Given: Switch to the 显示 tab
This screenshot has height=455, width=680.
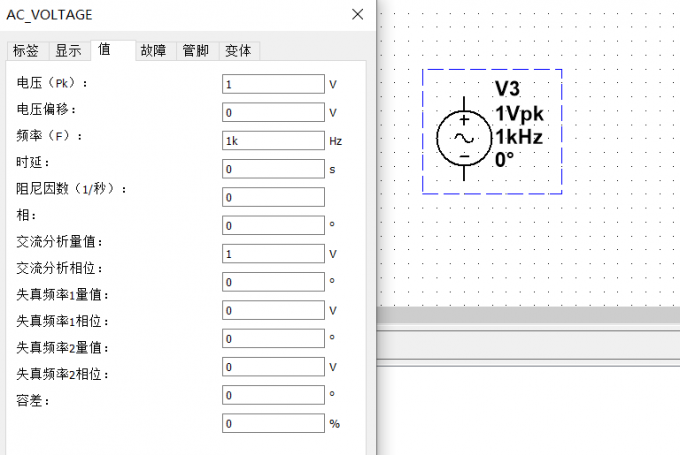Looking at the screenshot, I should click(69, 51).
